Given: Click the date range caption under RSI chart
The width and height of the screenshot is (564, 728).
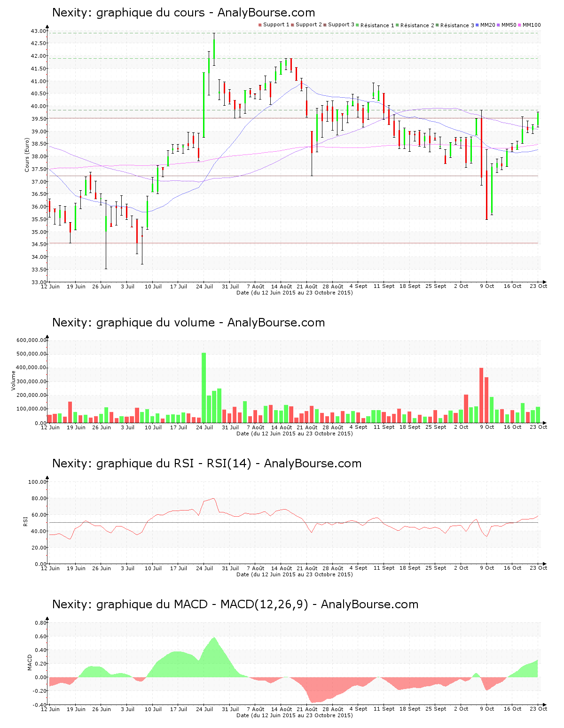Looking at the screenshot, I should click(295, 574).
